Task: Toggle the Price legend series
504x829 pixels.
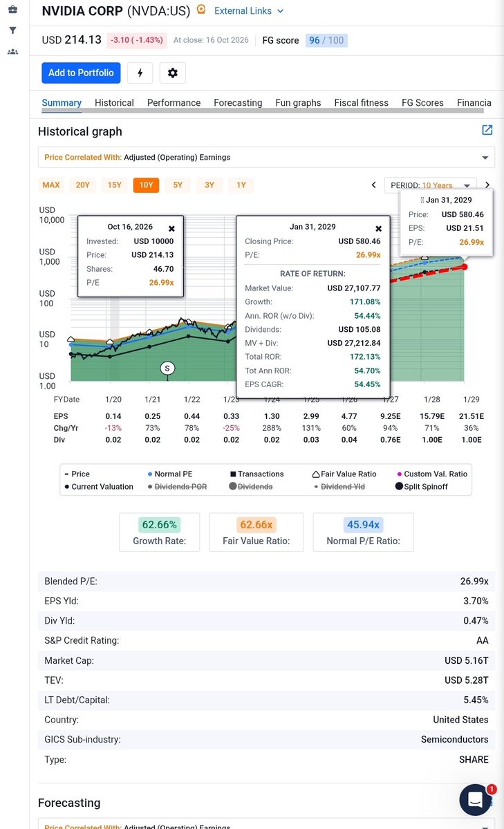Action: point(77,474)
